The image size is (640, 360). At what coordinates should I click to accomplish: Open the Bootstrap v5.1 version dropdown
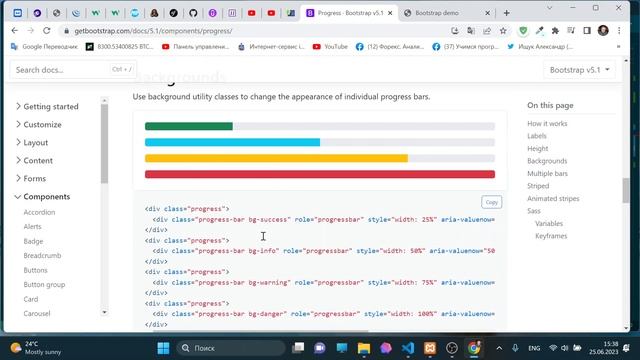[x=579, y=70]
